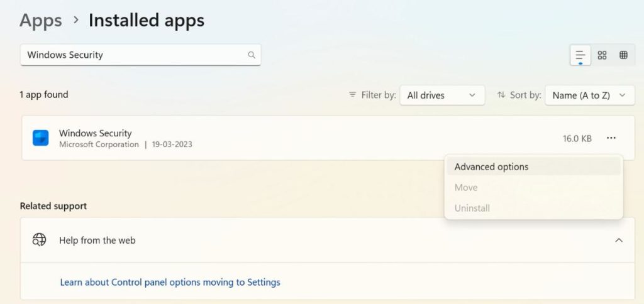The image size is (644, 304).
Task: Focus the Windows Security search box
Action: [x=132, y=55]
